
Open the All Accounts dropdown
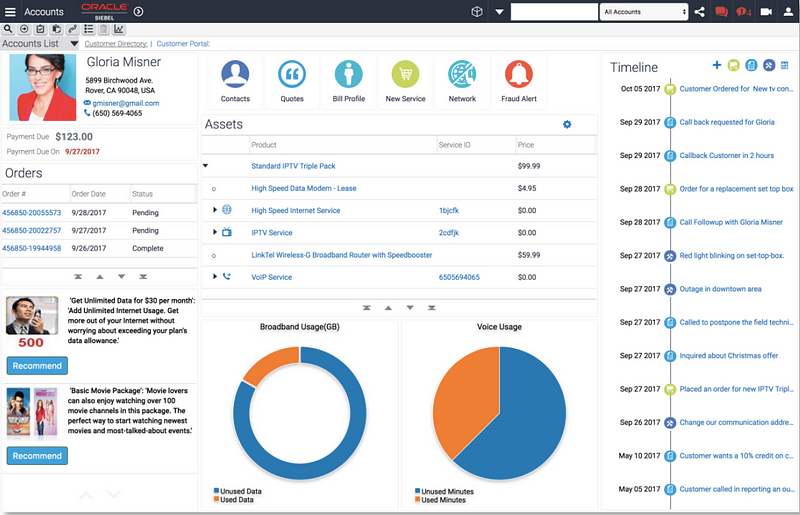[644, 12]
